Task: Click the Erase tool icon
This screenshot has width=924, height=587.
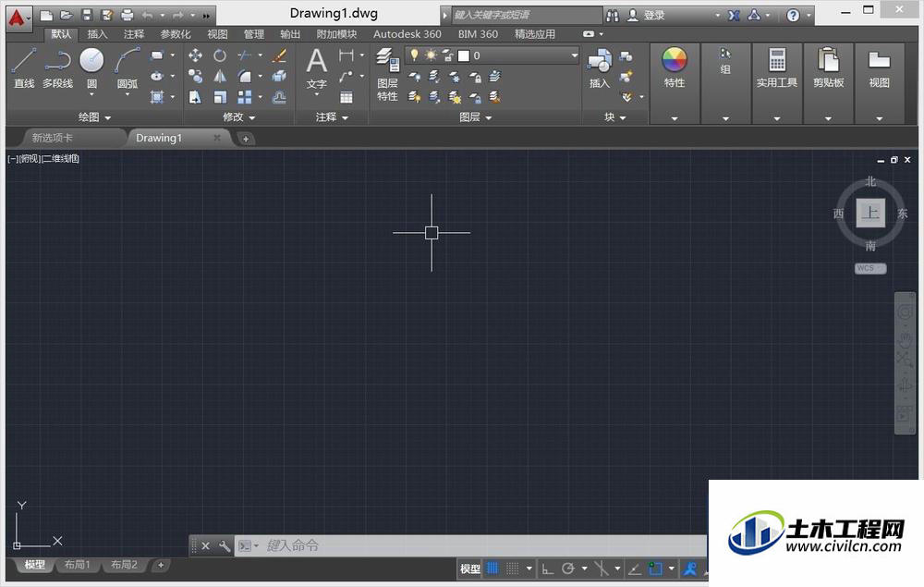Action: tap(279, 56)
